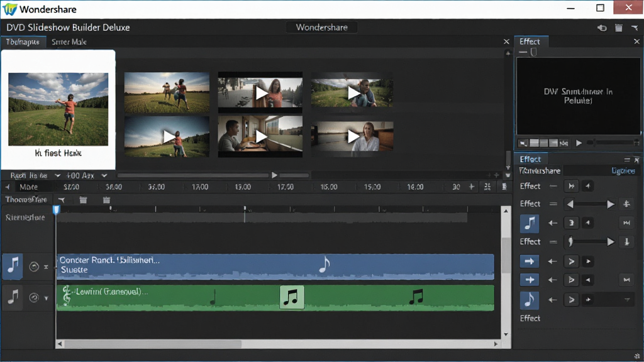Image resolution: width=644 pixels, height=362 pixels.
Task: Select the large selected field photo thumbnail
Action: (58, 109)
